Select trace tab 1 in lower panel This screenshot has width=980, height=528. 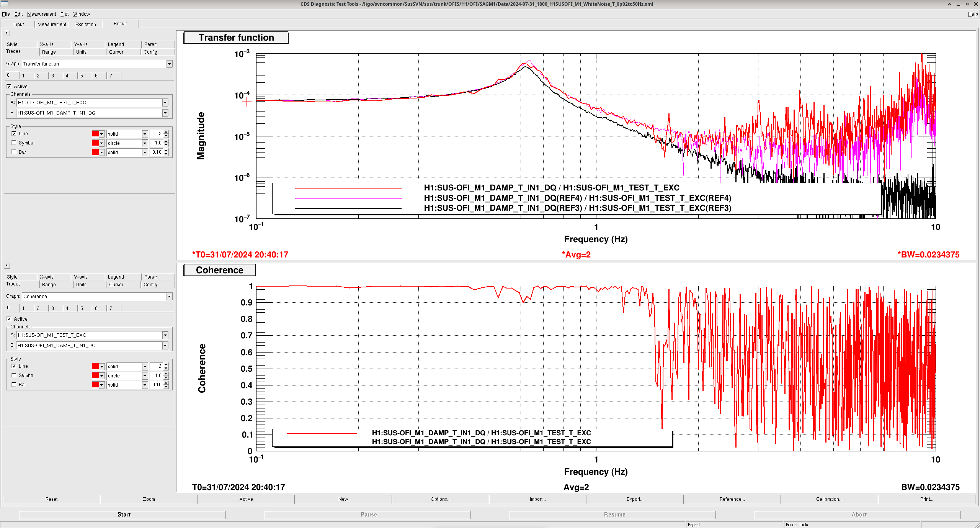pyautogui.click(x=23, y=308)
